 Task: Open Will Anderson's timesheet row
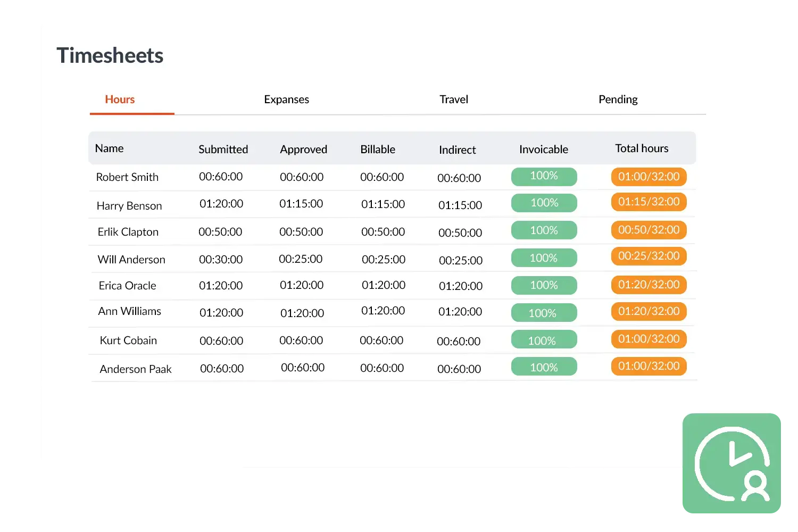pos(131,260)
